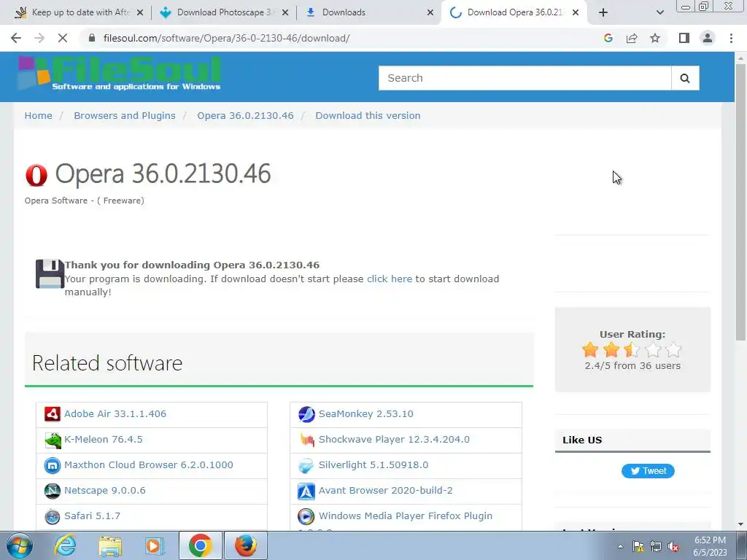Open the Safari 5.1.7 link
Image resolution: width=747 pixels, height=560 pixels.
click(x=92, y=516)
